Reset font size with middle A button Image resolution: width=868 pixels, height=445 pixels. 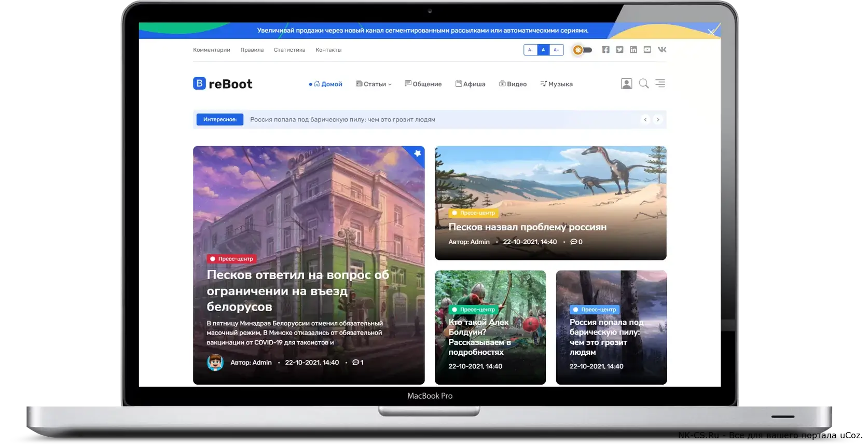[543, 50]
